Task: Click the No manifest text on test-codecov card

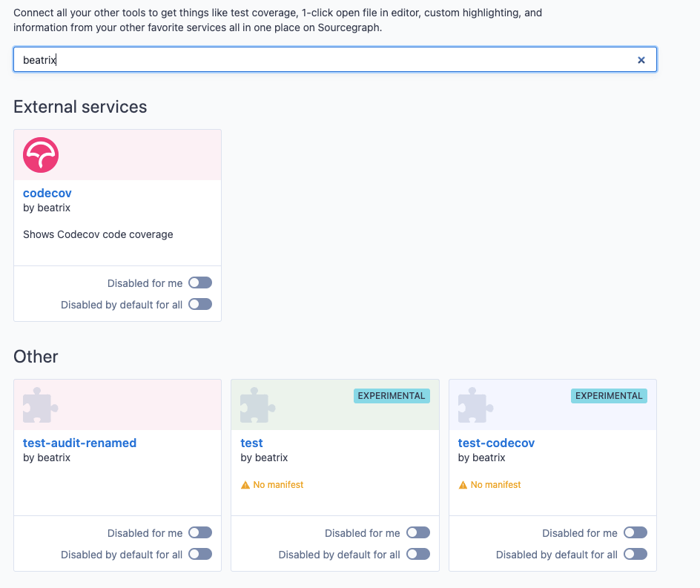Action: tap(495, 485)
